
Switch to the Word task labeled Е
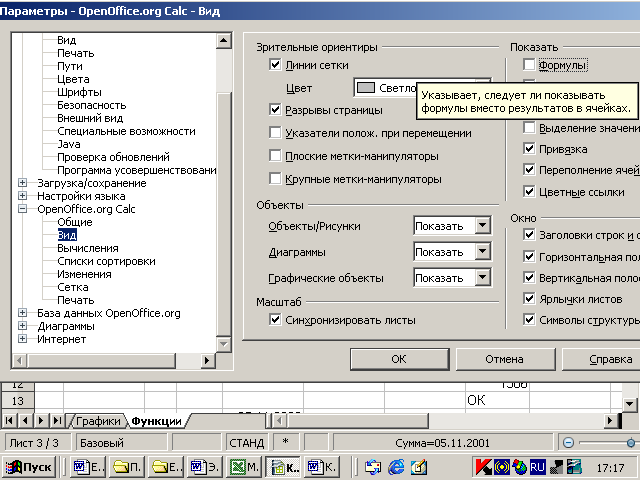[x=88, y=467]
